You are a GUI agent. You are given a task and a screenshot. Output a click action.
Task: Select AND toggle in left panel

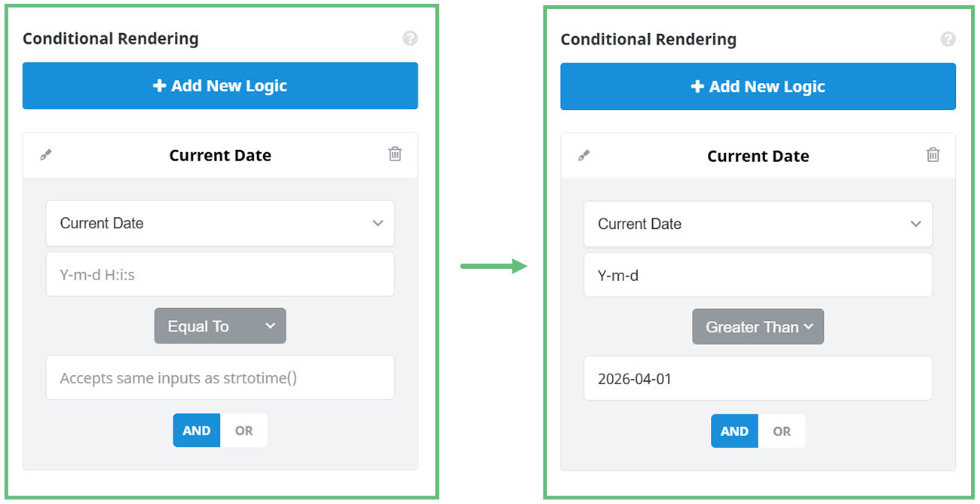coord(197,430)
